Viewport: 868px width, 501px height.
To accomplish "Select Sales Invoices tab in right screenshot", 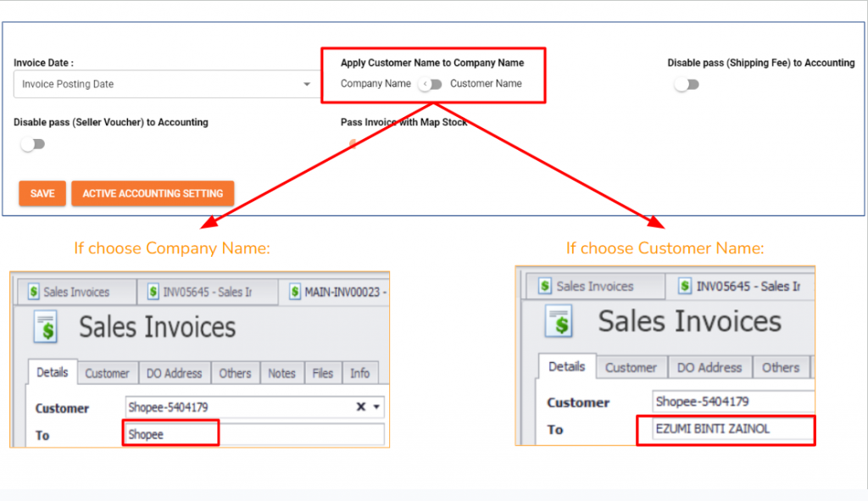I will click(595, 287).
